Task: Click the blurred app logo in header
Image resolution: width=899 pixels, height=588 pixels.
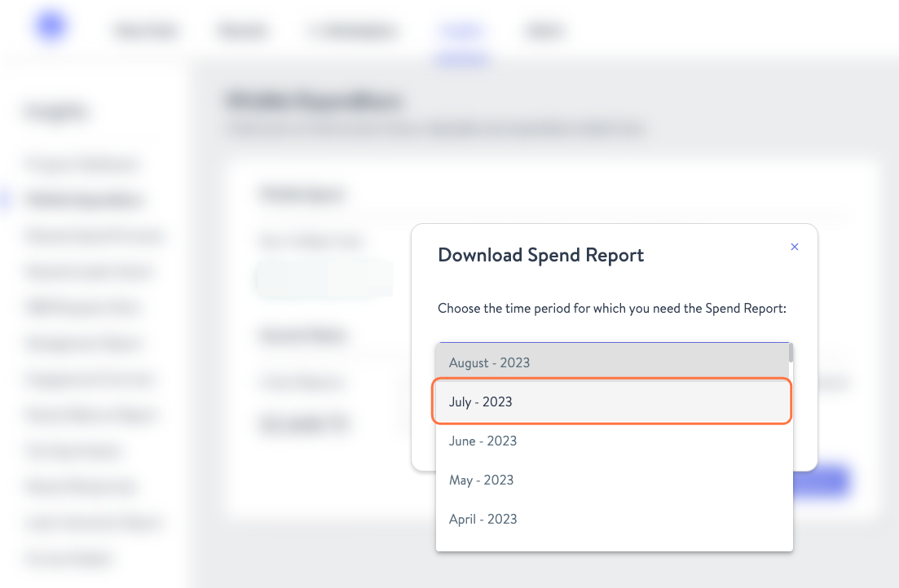Action: 51,25
